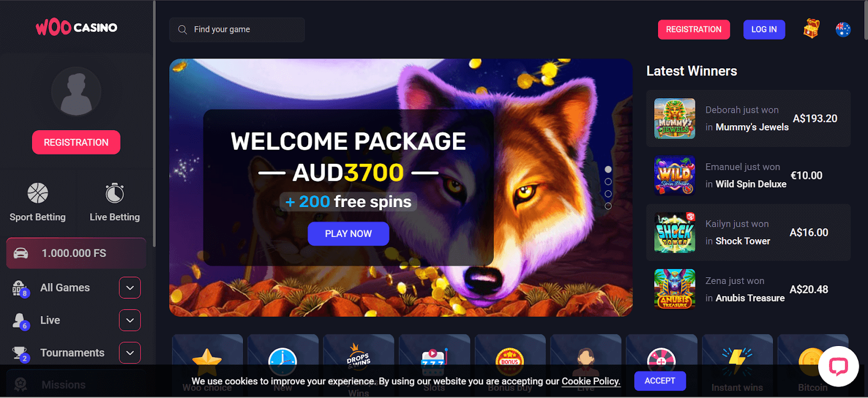Screen dimensions: 868x398
Task: Expand the All Games dropdown arrow
Action: tap(130, 288)
